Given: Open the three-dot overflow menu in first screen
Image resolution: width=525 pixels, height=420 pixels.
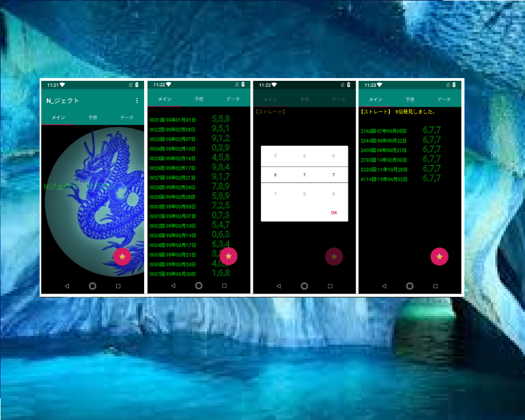Looking at the screenshot, I should point(137,101).
